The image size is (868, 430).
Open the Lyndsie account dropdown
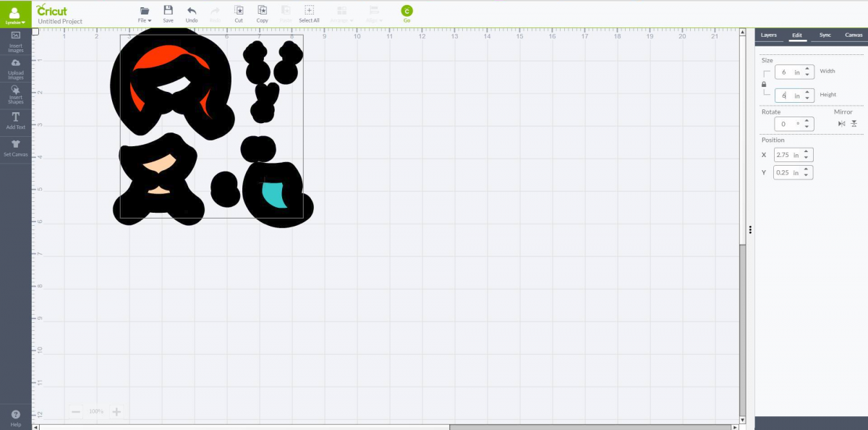[x=15, y=17]
